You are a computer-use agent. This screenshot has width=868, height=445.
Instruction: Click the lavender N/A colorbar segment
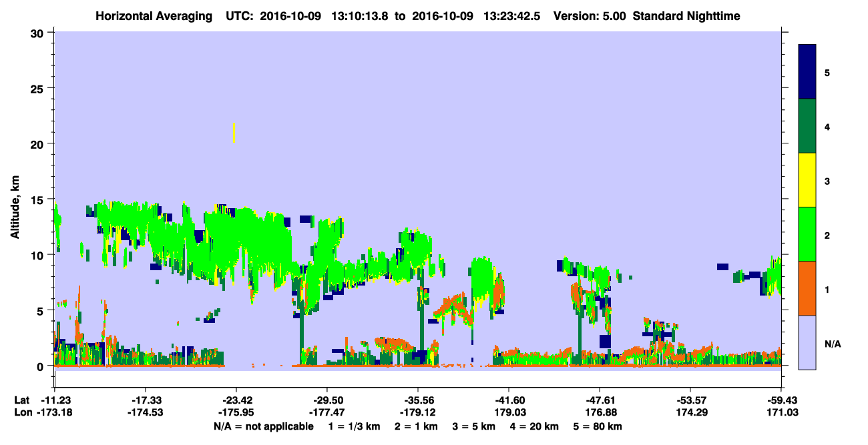tap(807, 342)
